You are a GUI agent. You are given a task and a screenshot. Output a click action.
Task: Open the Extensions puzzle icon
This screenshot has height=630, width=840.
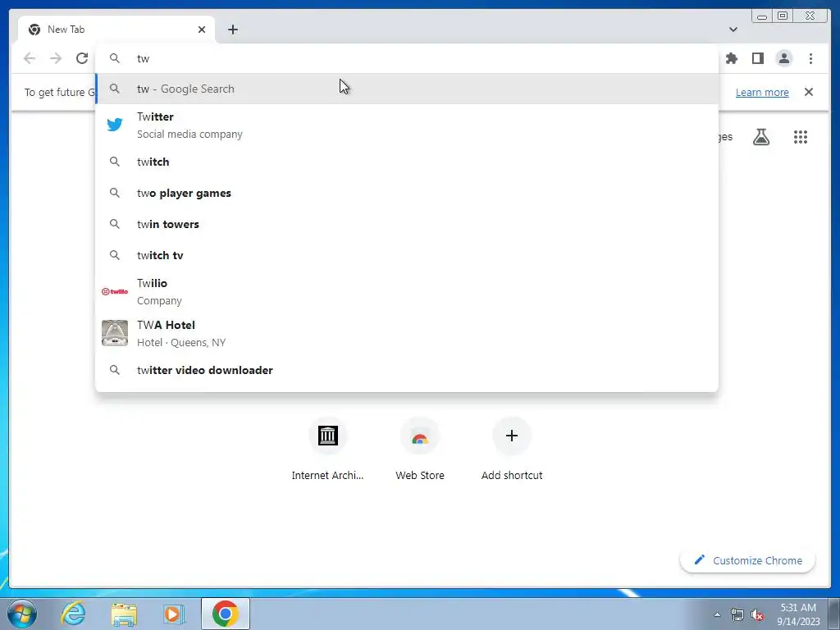[x=731, y=58]
